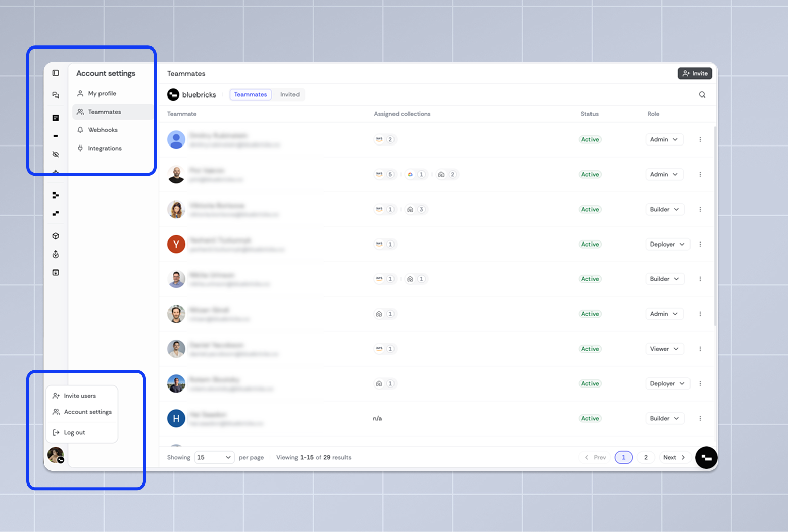788x532 pixels.
Task: Click the crossed-out eye sidebar icon
Action: 56,154
